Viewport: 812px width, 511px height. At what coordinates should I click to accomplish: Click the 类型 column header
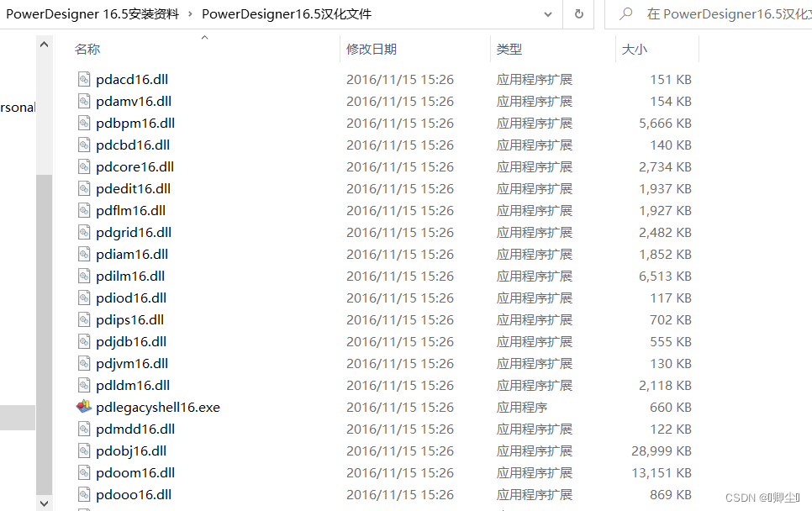(507, 49)
